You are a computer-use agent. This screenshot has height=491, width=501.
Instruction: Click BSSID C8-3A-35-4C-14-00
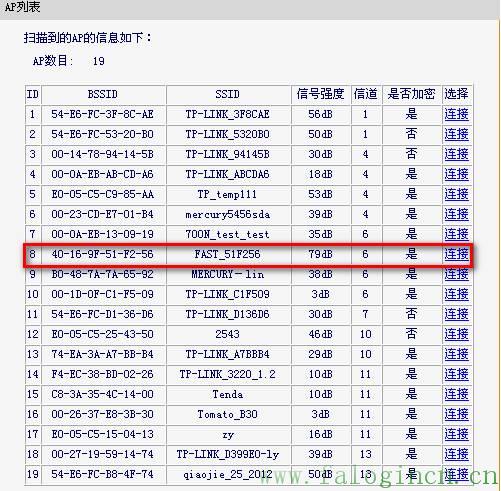click(102, 394)
